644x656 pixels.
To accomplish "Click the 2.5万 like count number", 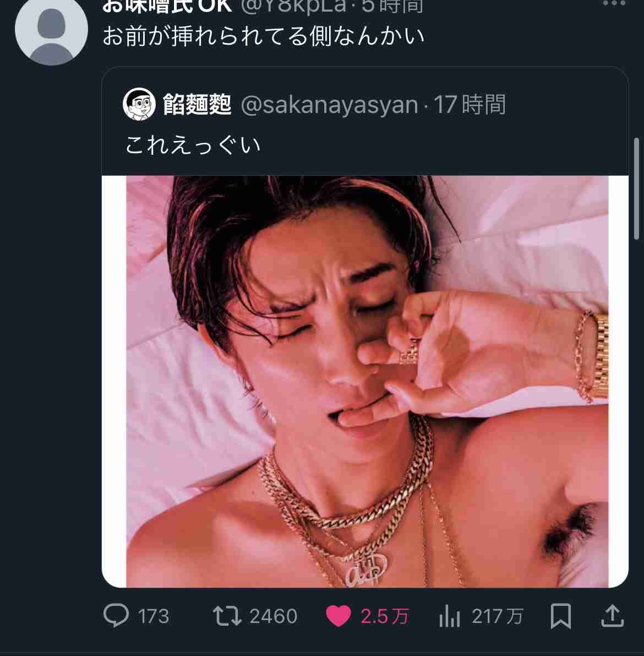I will 384,616.
